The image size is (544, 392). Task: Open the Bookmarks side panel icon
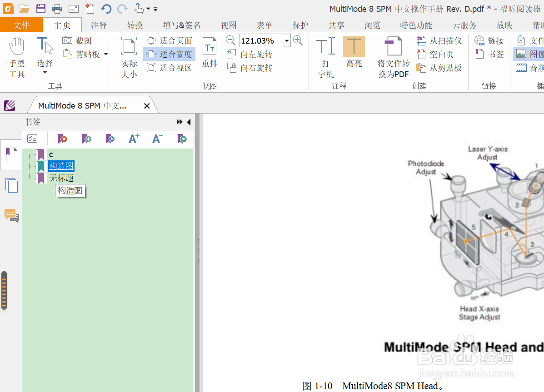pyautogui.click(x=11, y=155)
